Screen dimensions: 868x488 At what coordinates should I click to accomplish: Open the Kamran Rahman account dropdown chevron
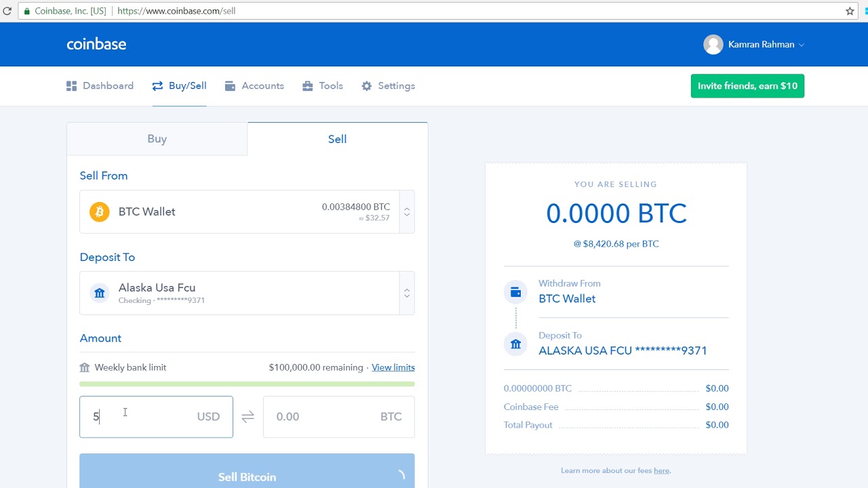click(801, 45)
